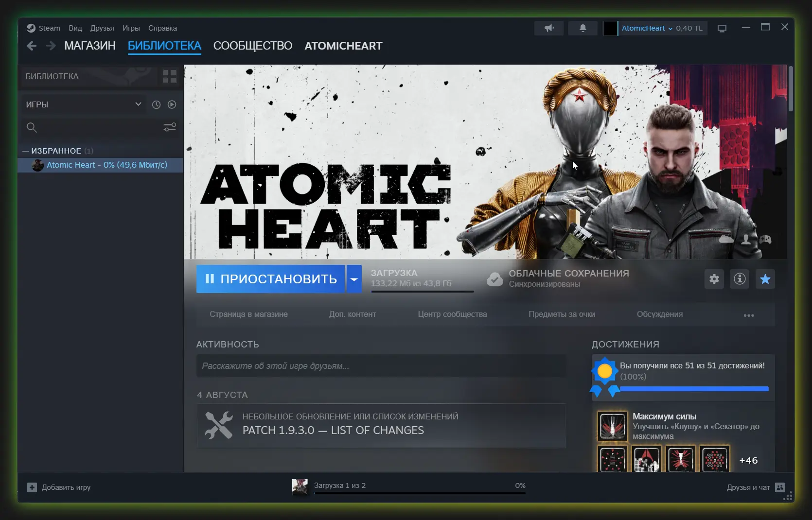Show ready-to-play games icon
The width and height of the screenshot is (812, 520).
coord(172,104)
